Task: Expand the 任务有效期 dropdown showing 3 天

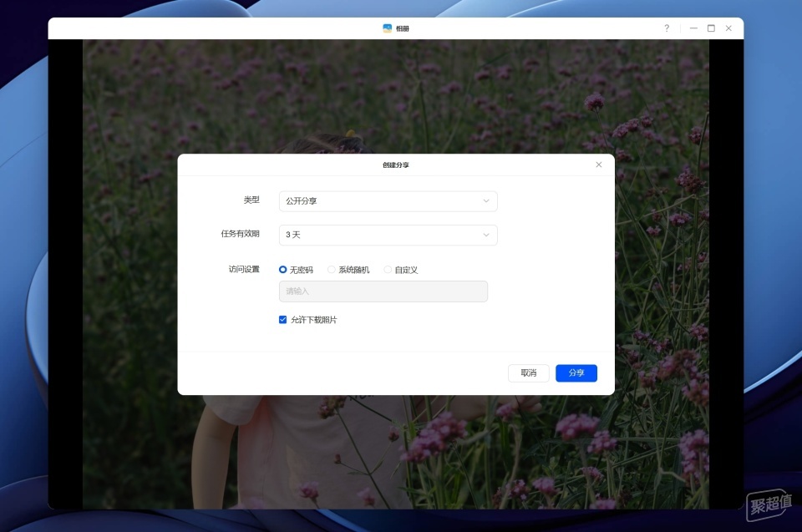Action: pos(388,235)
